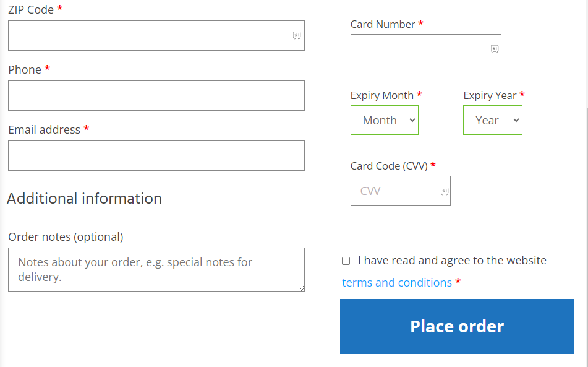Select the Email address input field
The width and height of the screenshot is (588, 367).
156,155
